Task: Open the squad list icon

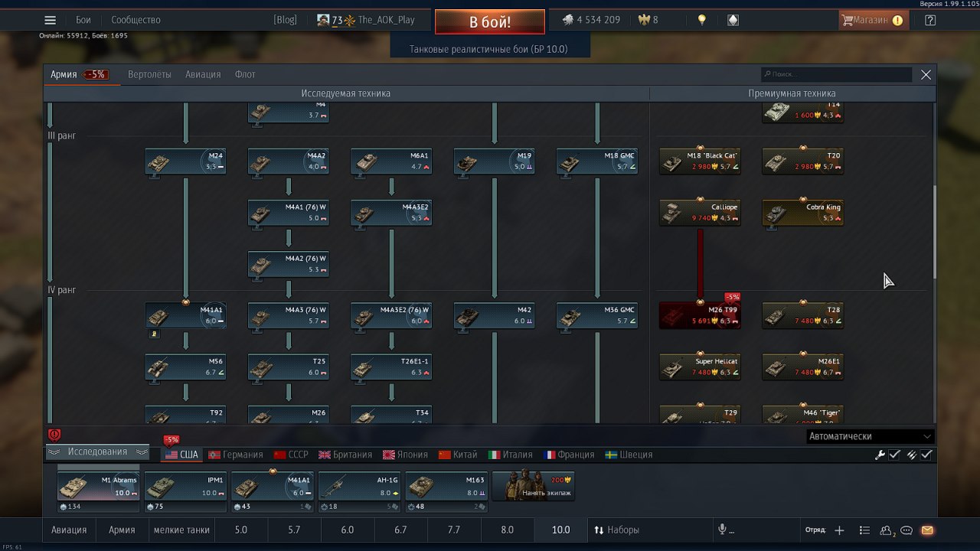Action: tap(864, 530)
